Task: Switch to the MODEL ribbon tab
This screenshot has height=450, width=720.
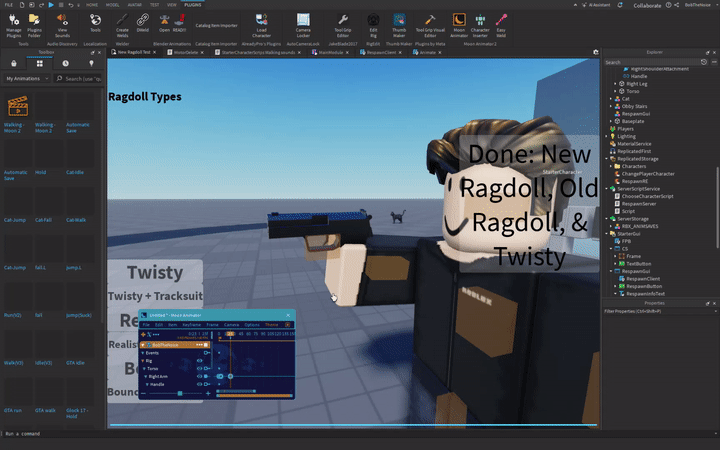Action: (x=115, y=4)
